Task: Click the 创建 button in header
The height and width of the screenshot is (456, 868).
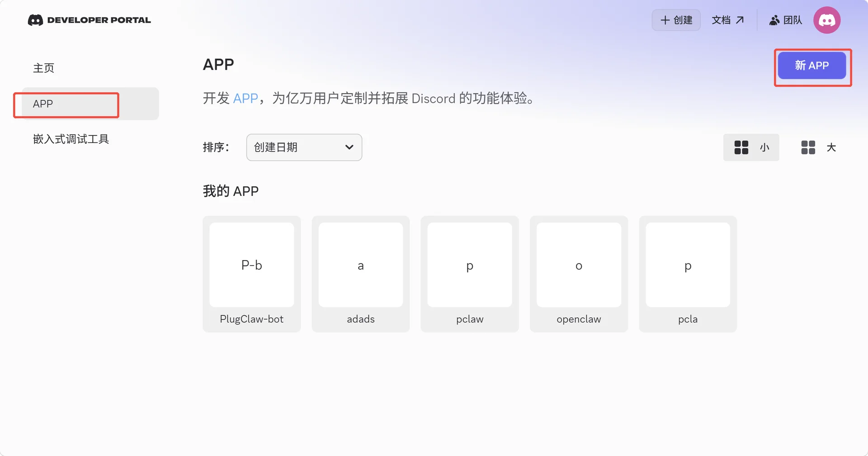Action: click(x=676, y=20)
